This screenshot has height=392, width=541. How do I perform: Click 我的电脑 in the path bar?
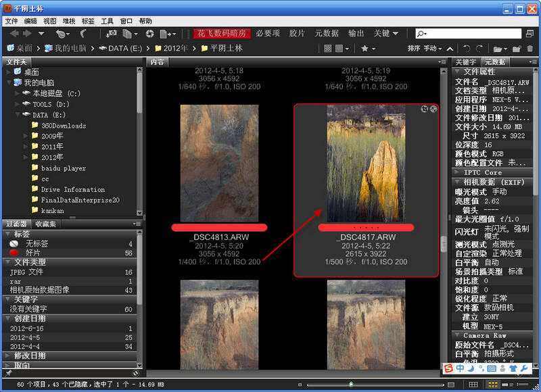66,48
